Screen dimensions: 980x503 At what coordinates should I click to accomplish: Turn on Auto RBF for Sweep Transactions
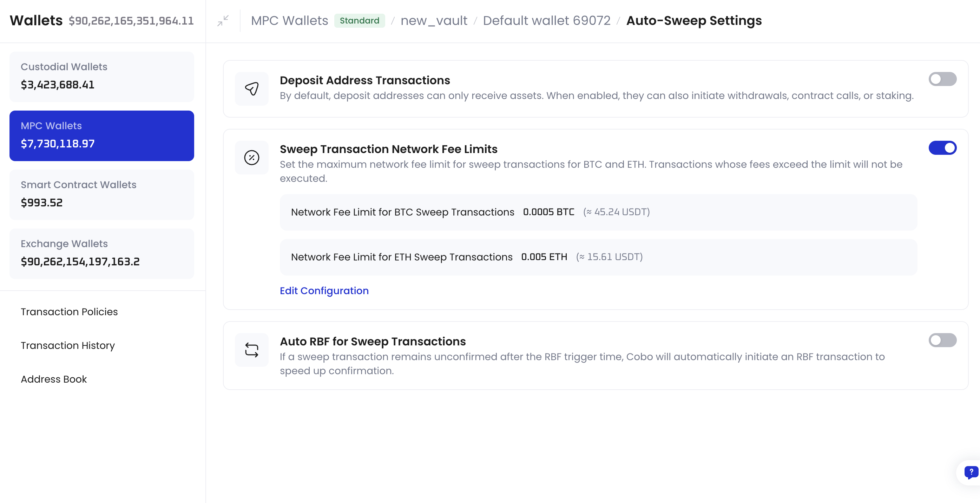coord(943,340)
